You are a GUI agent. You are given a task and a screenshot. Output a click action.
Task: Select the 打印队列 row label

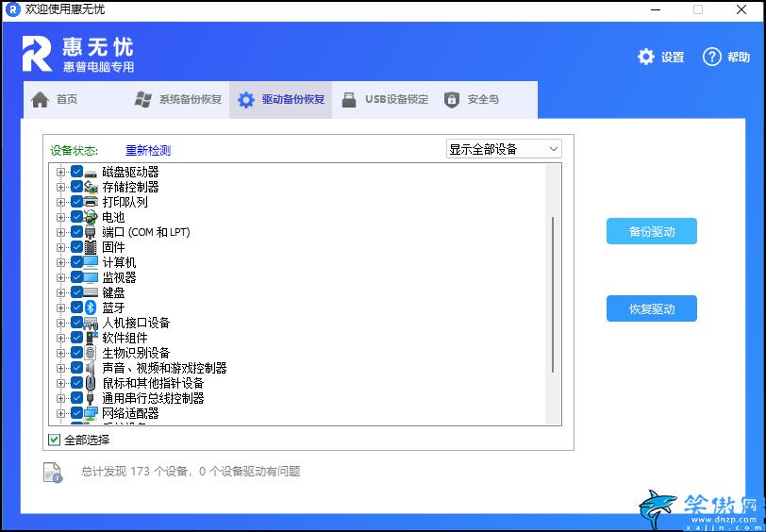[x=125, y=202]
